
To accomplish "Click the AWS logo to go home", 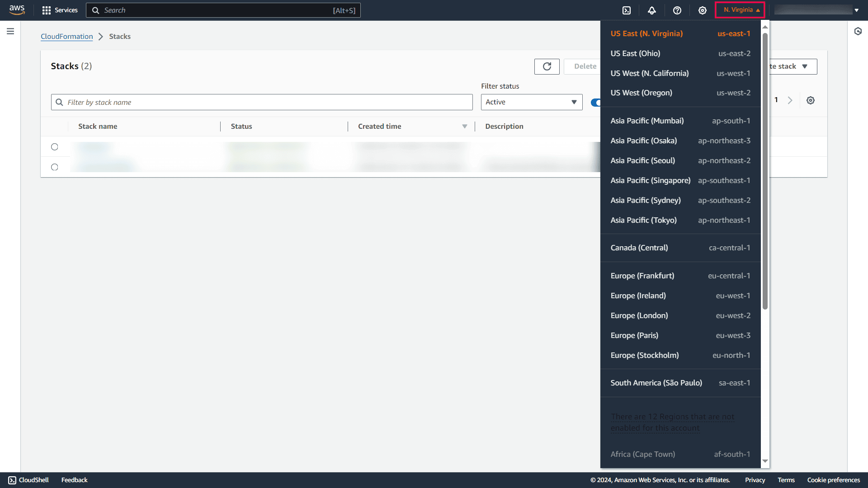I will (17, 10).
